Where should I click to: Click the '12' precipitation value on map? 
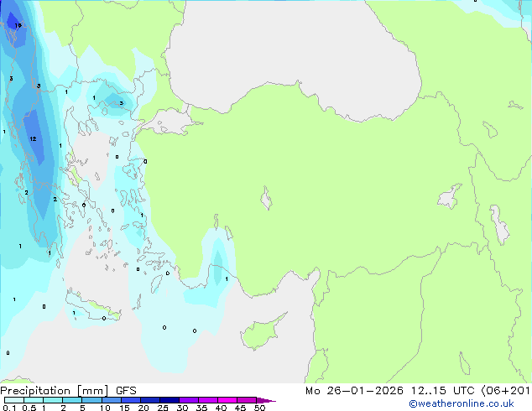[x=33, y=138]
